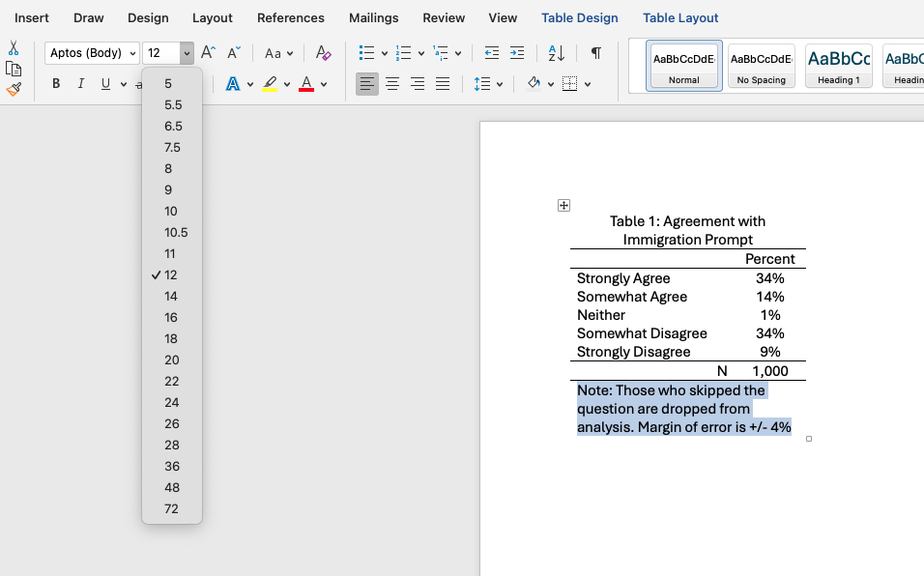
Task: Click the Format Painter brush icon
Action: 14,89
